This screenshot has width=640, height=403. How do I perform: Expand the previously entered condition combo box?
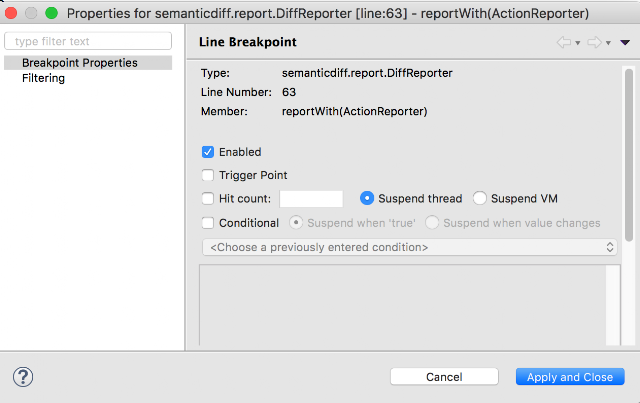409,247
